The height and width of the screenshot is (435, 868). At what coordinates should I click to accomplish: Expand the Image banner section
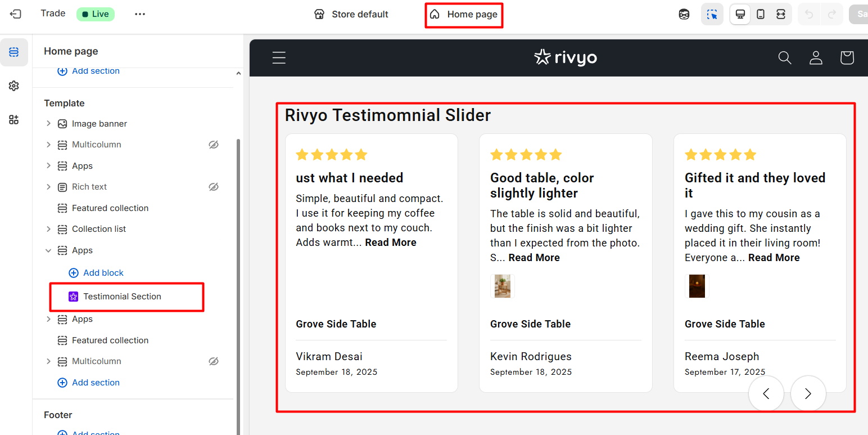pos(48,123)
